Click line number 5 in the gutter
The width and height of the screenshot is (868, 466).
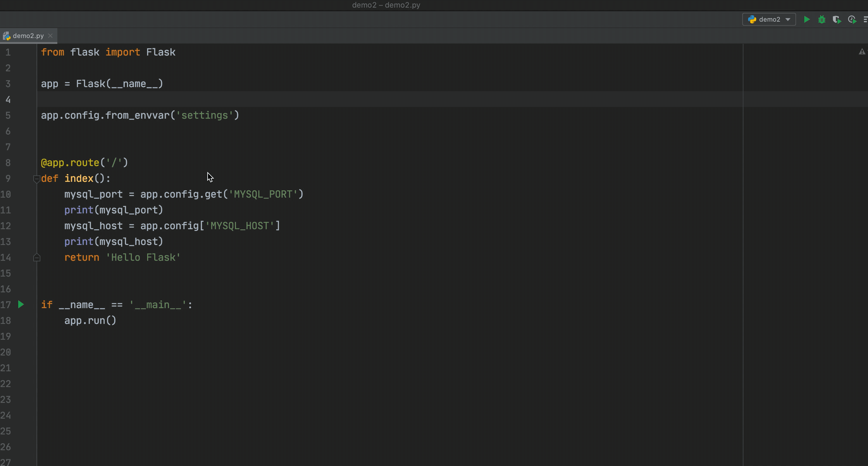tap(8, 115)
